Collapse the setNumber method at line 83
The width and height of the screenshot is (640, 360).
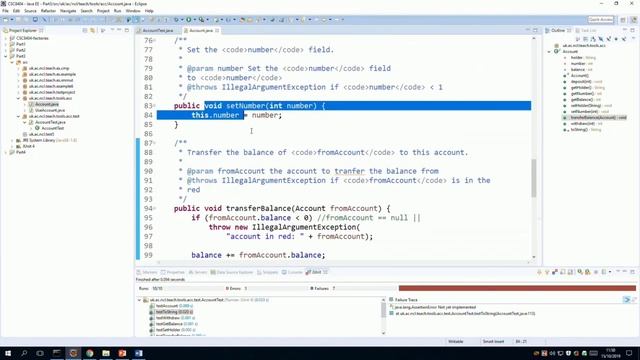pos(155,106)
